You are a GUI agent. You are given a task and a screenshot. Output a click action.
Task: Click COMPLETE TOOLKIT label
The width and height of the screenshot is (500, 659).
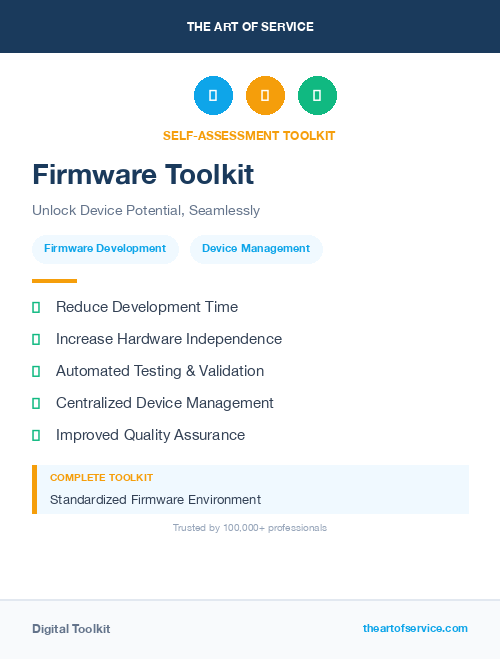pos(101,477)
